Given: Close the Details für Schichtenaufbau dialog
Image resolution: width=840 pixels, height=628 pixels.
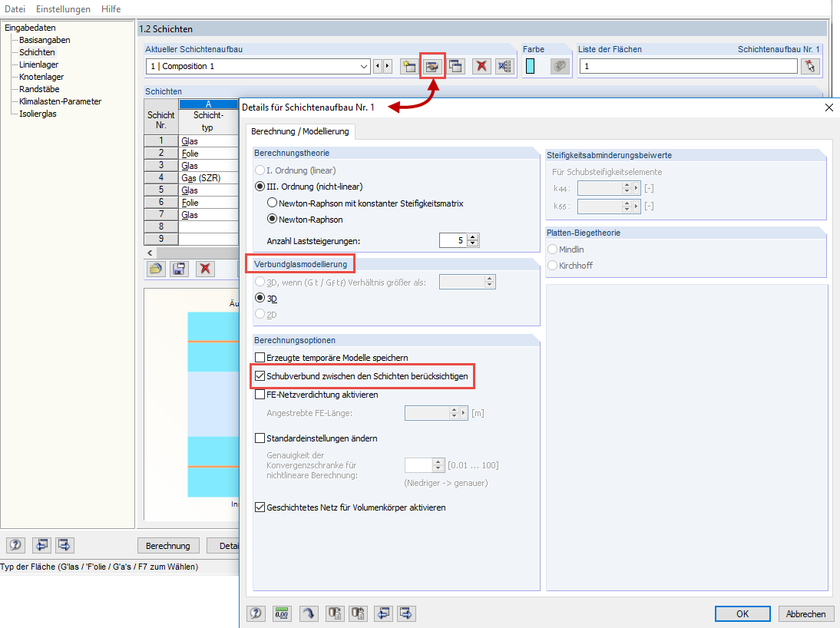Looking at the screenshot, I should coord(828,107).
